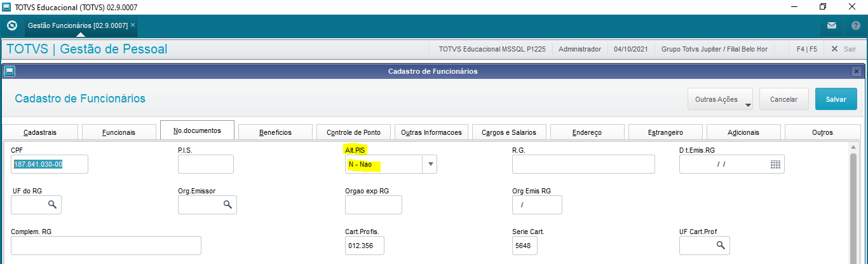
Task: Open the Estrangeiro tab
Action: pos(665,132)
